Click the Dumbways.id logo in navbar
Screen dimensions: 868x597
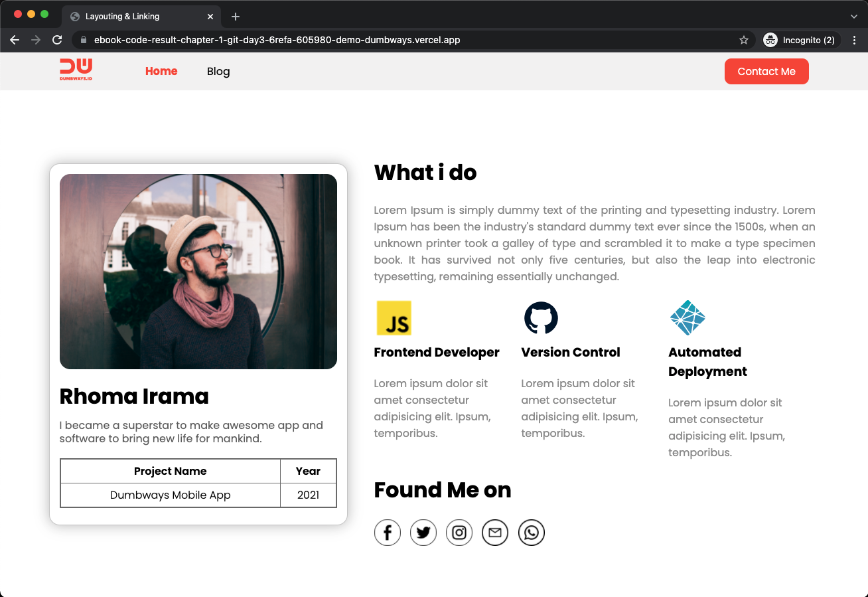click(x=76, y=70)
